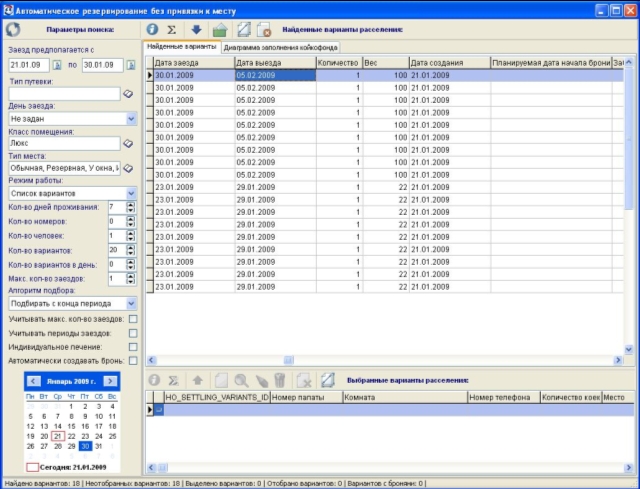Click the trash bin delete icon
The height and width of the screenshot is (489, 640).
tap(280, 380)
